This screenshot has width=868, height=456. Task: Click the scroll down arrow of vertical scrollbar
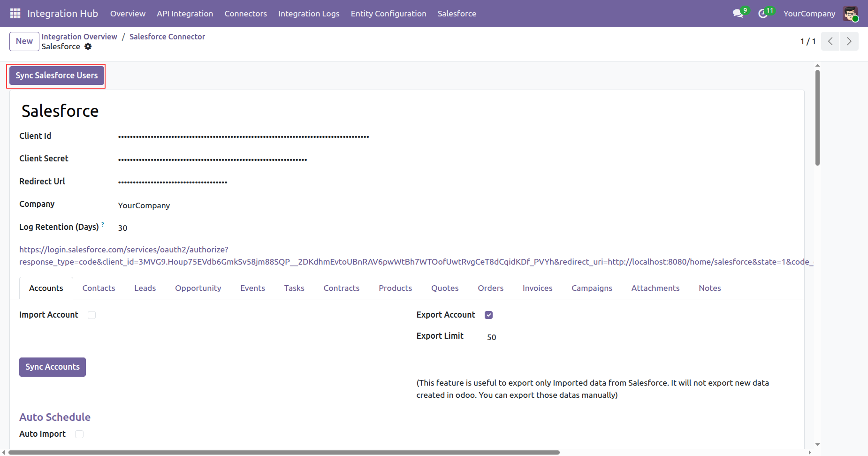coord(817,444)
